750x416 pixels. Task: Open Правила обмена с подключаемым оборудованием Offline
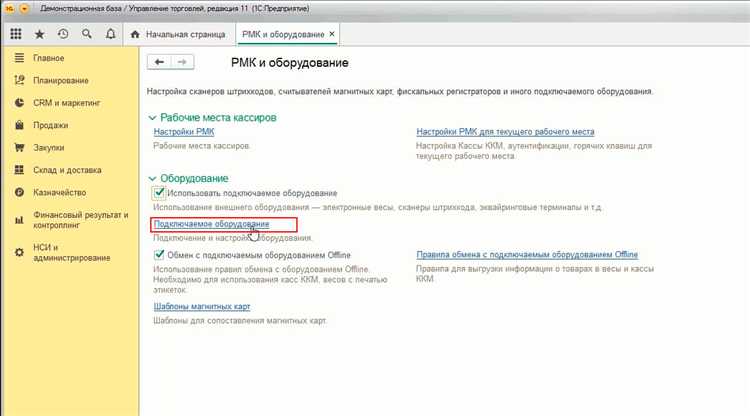(x=527, y=254)
